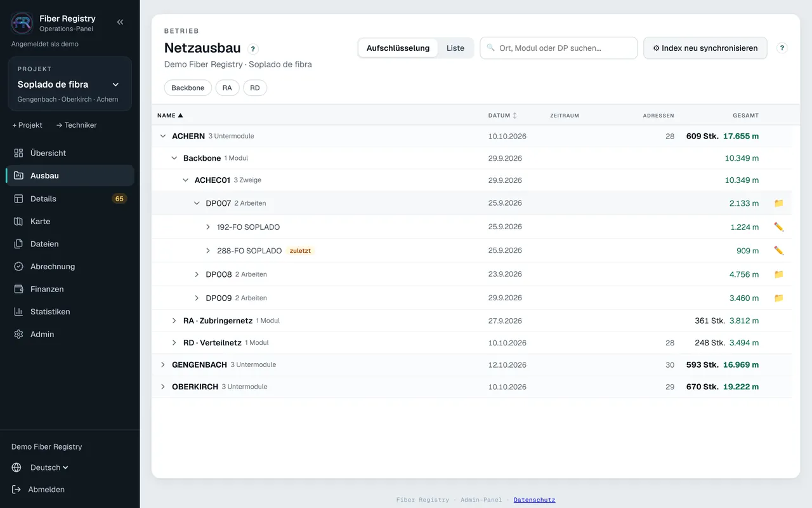
Task: Expand the DP008 row
Action: click(197, 274)
